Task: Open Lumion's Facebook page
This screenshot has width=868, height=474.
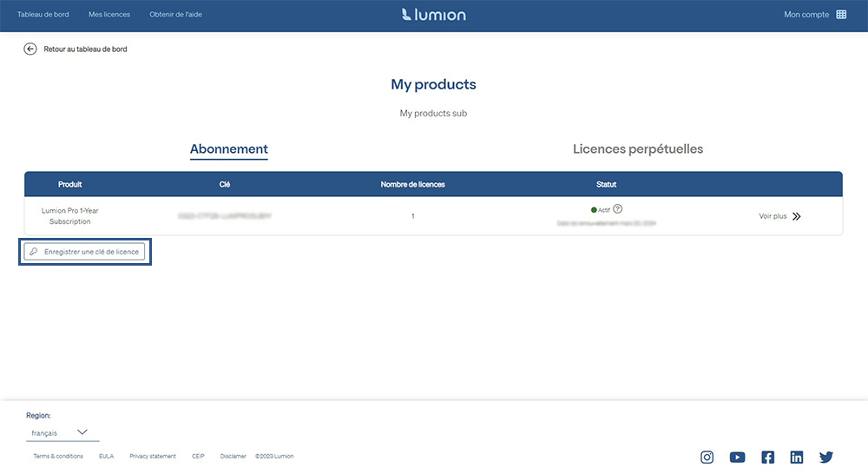Action: [x=768, y=457]
